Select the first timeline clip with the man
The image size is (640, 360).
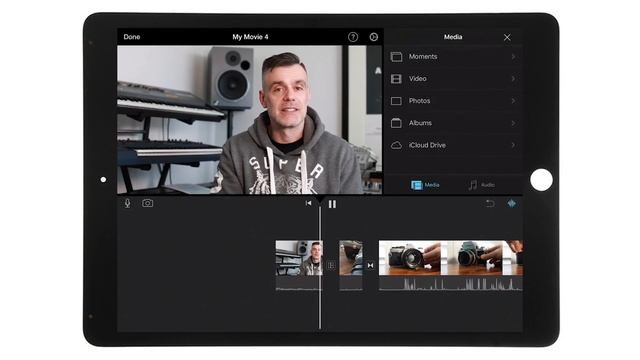tap(299, 265)
